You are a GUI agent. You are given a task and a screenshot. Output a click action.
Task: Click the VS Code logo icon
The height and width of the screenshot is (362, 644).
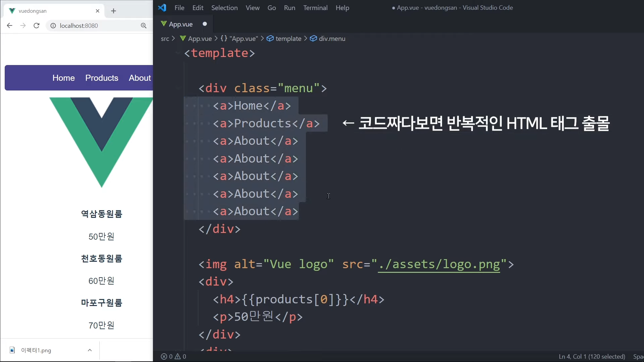point(162,8)
